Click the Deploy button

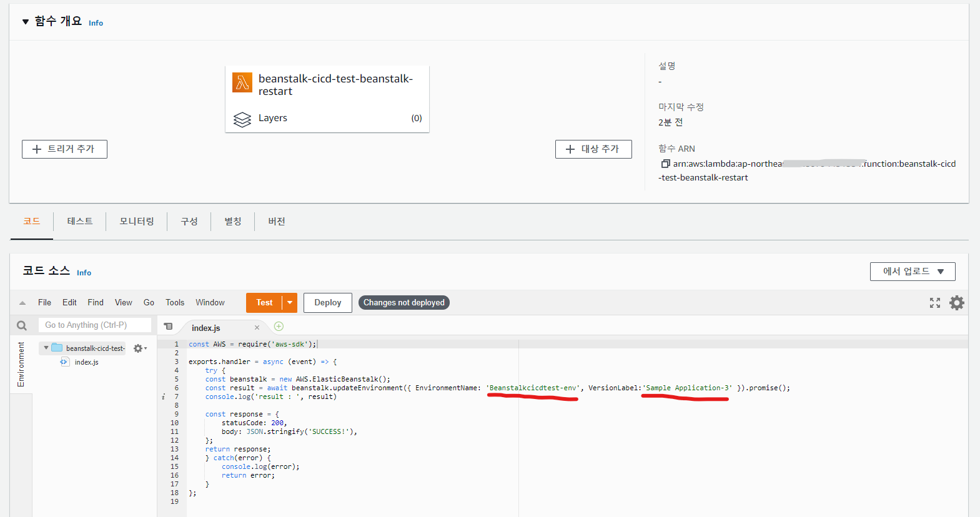[x=328, y=303]
